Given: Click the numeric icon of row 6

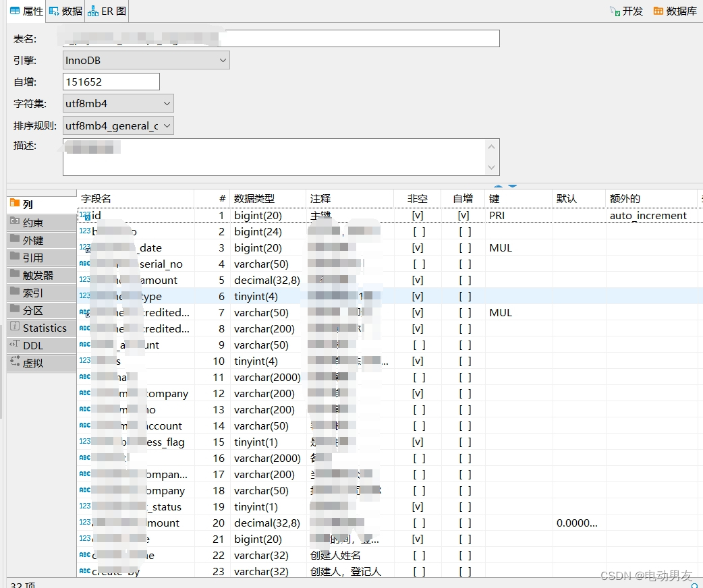Looking at the screenshot, I should pos(85,296).
